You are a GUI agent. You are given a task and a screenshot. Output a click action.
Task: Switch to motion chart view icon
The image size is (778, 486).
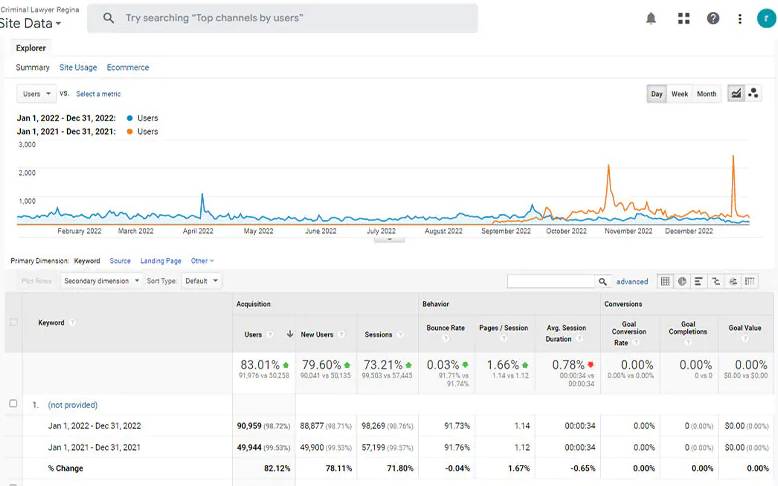click(x=753, y=94)
